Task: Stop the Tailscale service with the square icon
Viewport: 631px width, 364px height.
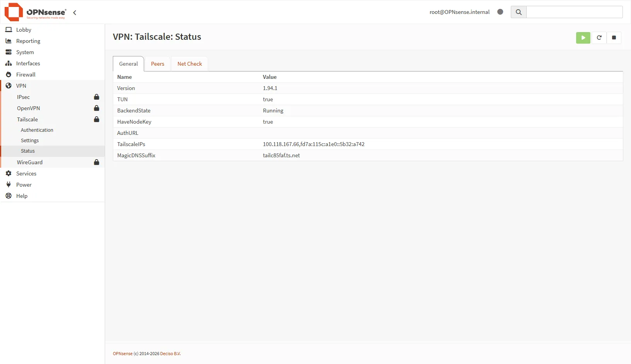Action: [x=614, y=38]
